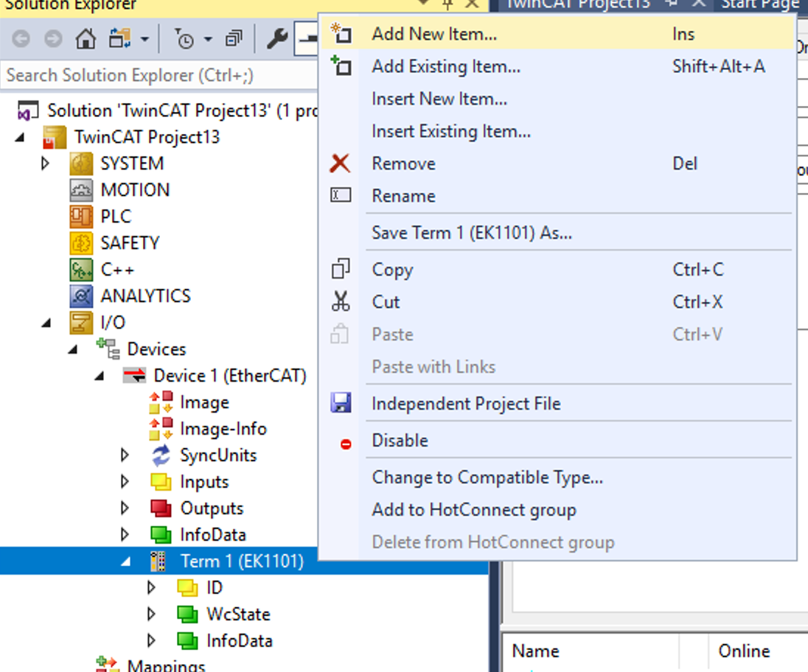The image size is (808, 672).
Task: Click the Home icon in Solution Explorer toolbar
Action: (x=86, y=39)
